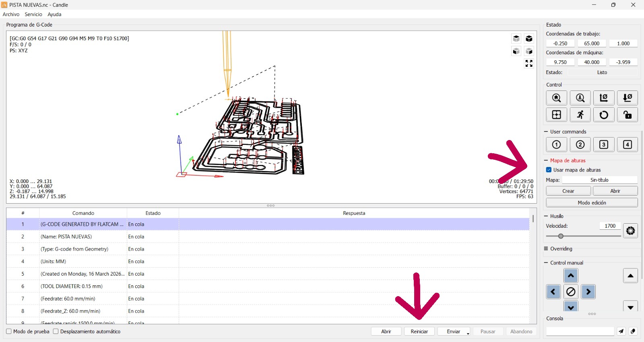This screenshot has width=644, height=342.
Task: Run user command 3
Action: (604, 144)
